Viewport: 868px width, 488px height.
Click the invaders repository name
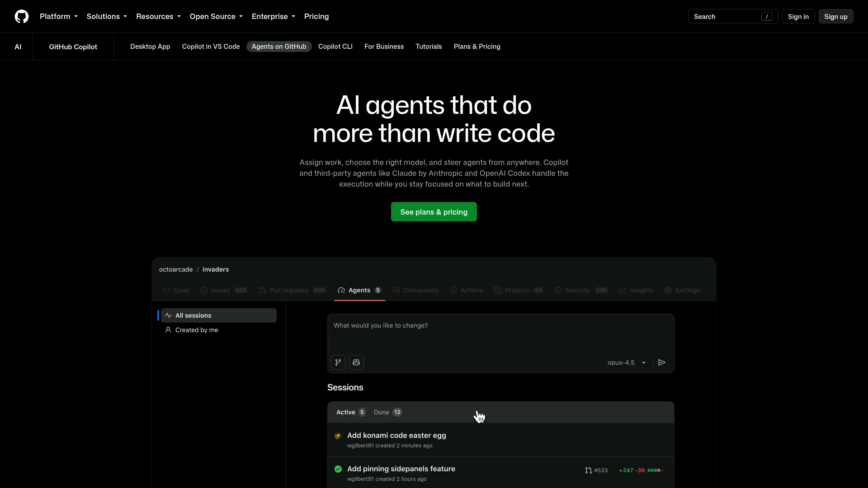pos(216,269)
